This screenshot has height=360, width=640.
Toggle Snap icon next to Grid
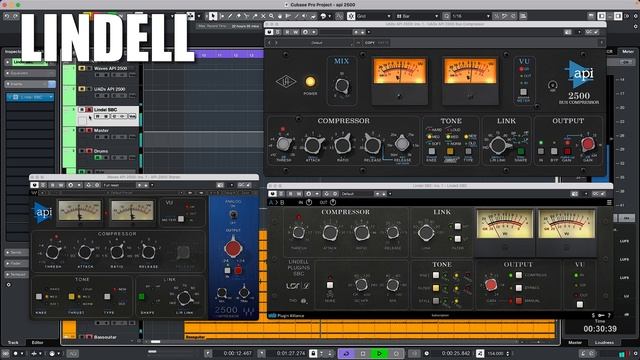click(x=351, y=16)
